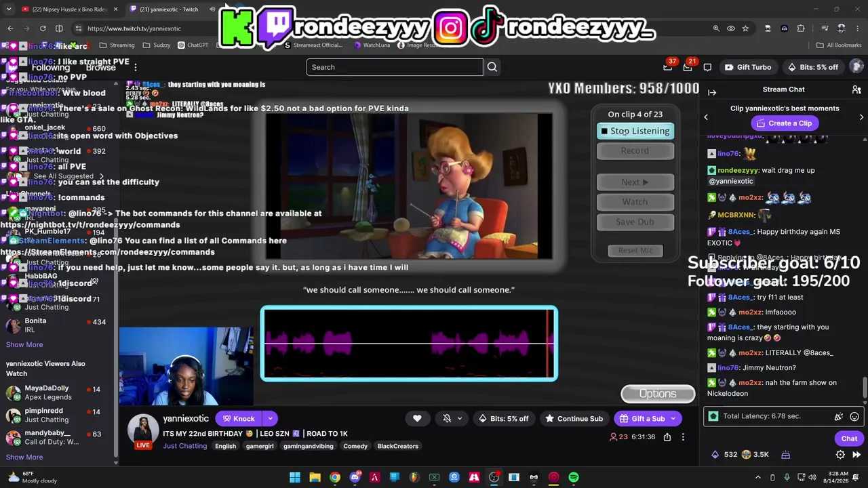
Task: Show previous chat promotion with left chevron
Action: click(x=706, y=117)
